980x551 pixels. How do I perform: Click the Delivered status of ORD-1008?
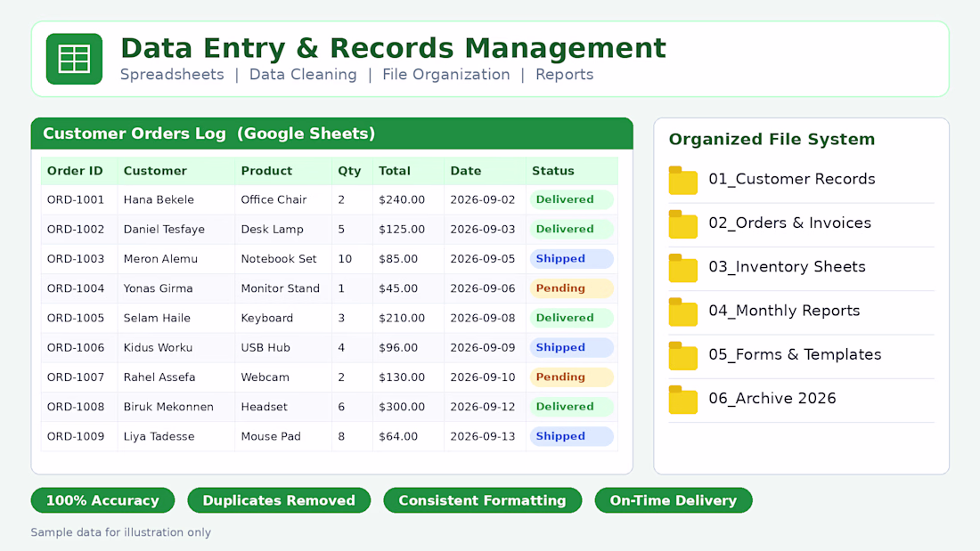click(571, 407)
